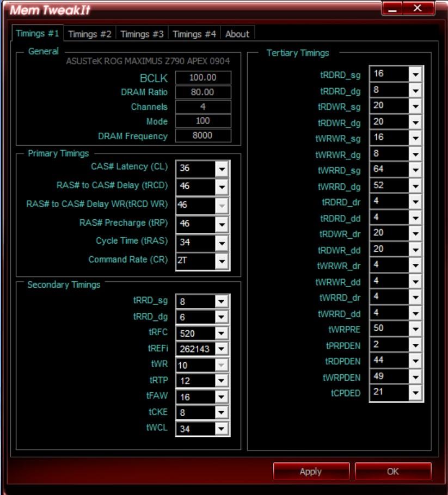This screenshot has height=495, width=448.
Task: Open the tRDWR_dd dropdown
Action: (x=415, y=250)
